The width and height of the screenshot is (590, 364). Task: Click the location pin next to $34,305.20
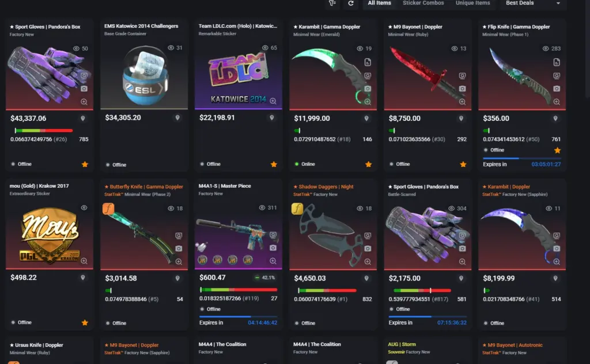tap(177, 117)
